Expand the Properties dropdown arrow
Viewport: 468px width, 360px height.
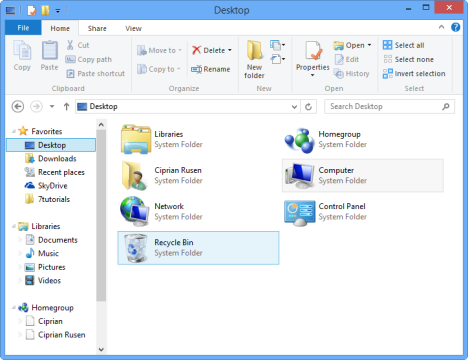(x=313, y=75)
